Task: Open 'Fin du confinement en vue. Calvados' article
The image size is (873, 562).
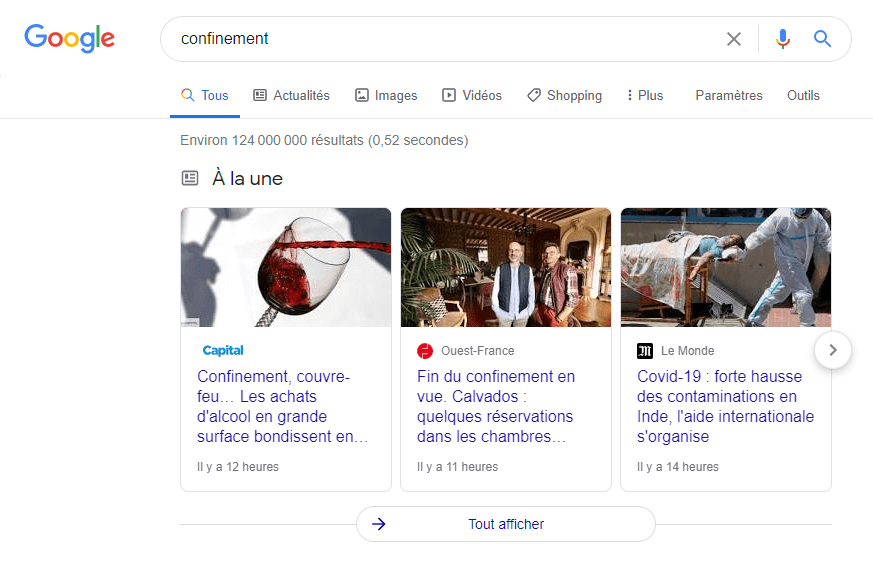Action: [x=496, y=406]
